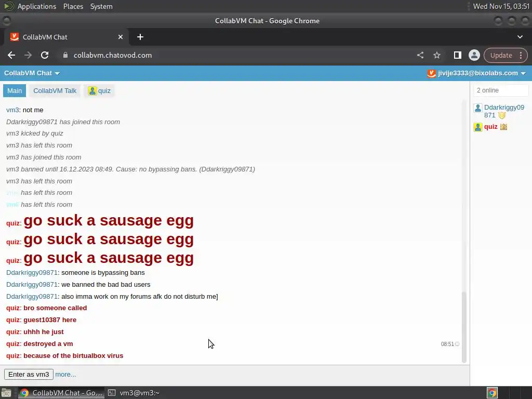
Task: Click the show desktop icon in taskbar
Action: tap(6, 393)
